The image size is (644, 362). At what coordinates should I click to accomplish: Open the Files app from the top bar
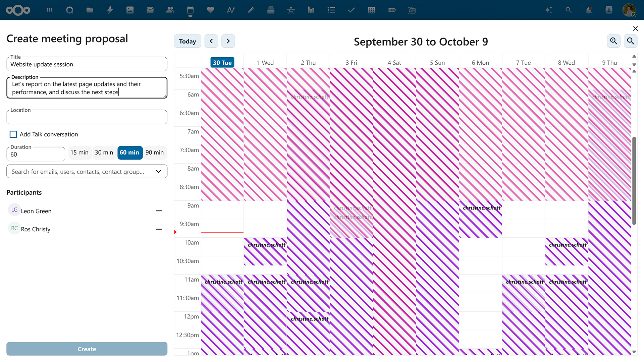[90, 10]
